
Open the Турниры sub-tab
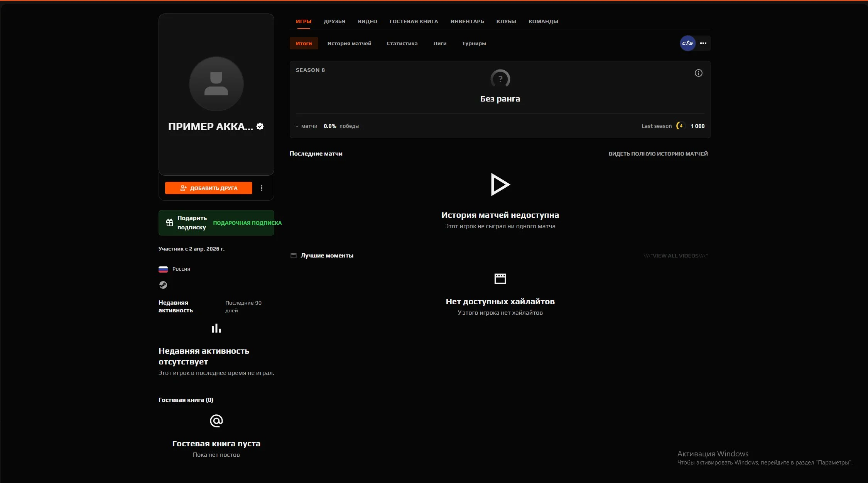coord(474,43)
